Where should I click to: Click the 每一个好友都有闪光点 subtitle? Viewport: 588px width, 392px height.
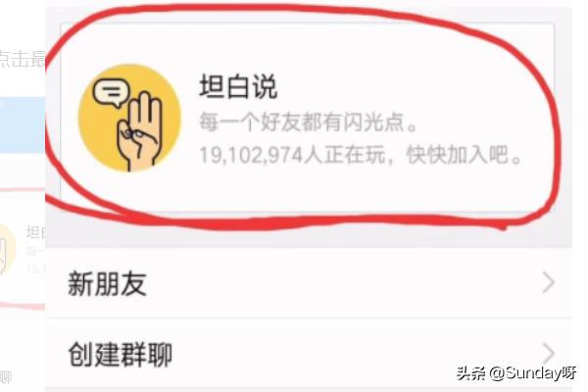(308, 122)
